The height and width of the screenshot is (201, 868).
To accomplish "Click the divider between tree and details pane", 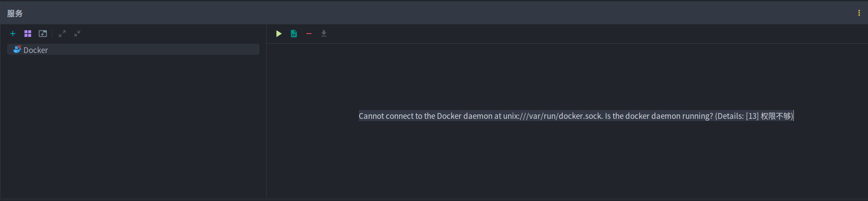I will (267, 119).
